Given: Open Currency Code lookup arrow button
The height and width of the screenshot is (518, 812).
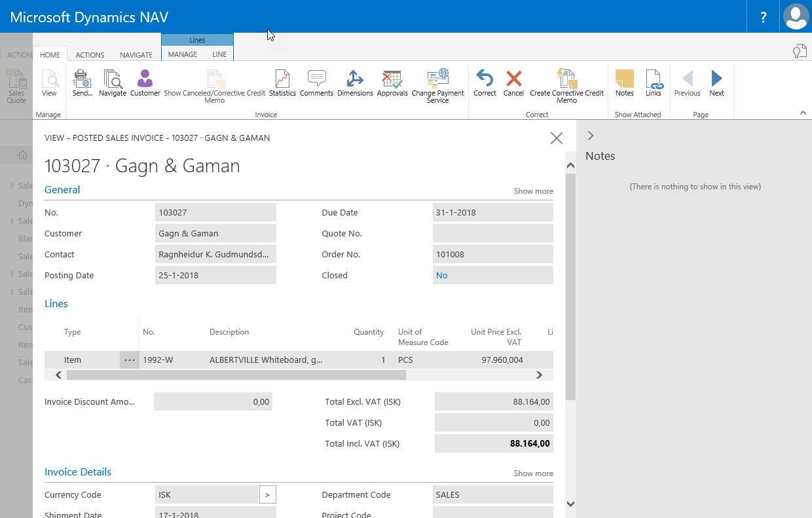Looking at the screenshot, I should tap(267, 494).
